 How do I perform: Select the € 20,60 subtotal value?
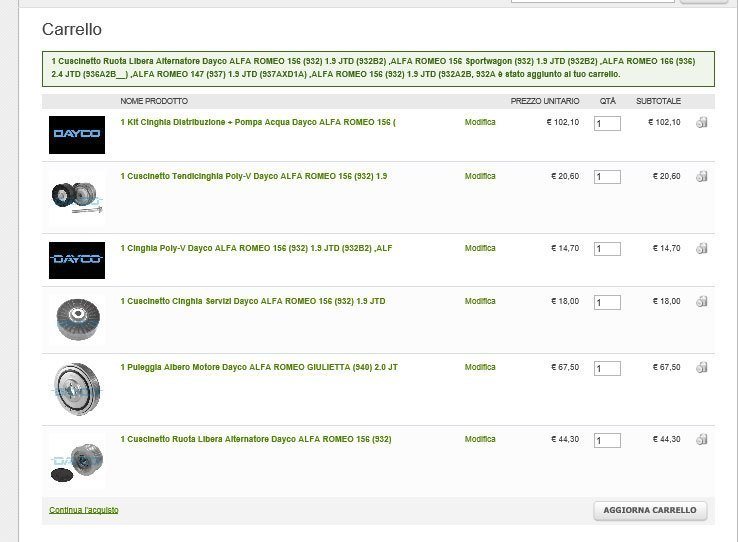(x=666, y=176)
